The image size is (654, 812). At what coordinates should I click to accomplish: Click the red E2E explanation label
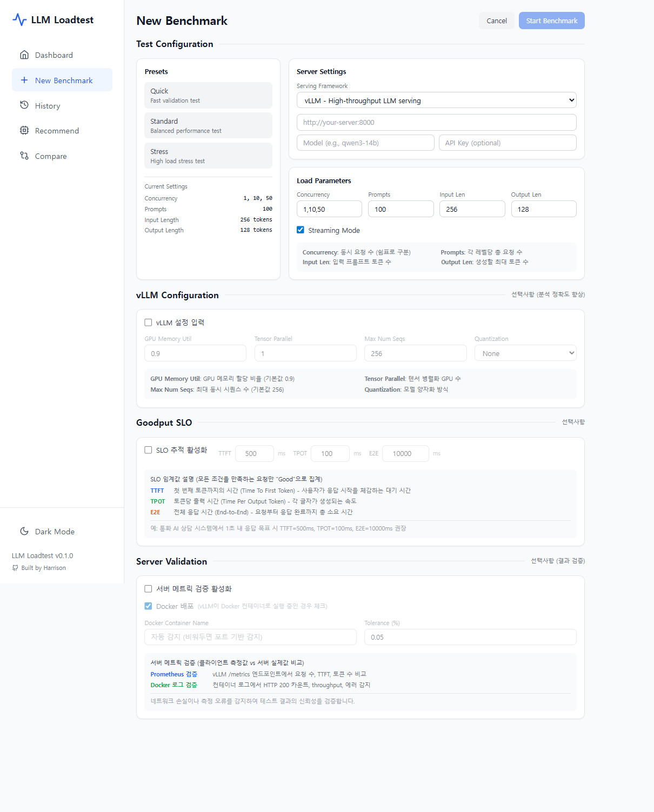click(155, 512)
